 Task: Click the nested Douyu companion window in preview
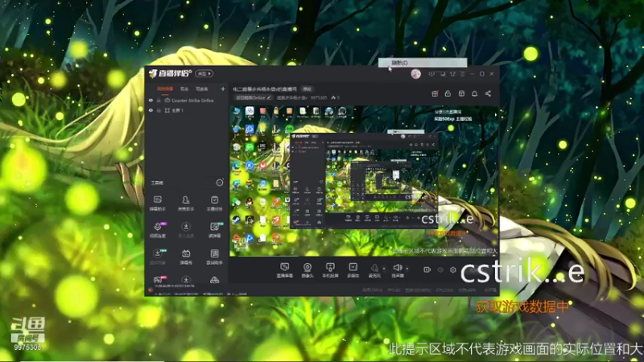[364, 180]
